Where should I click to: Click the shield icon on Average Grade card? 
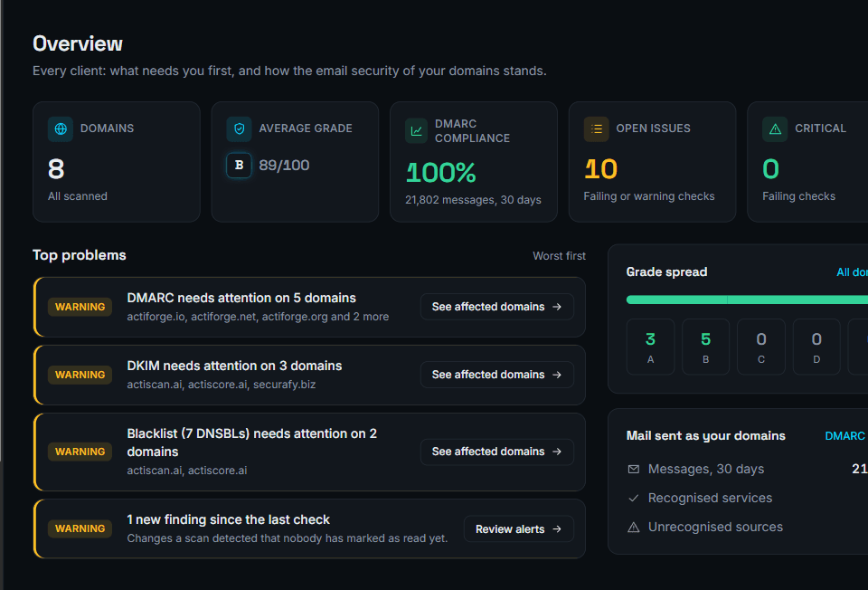click(239, 128)
